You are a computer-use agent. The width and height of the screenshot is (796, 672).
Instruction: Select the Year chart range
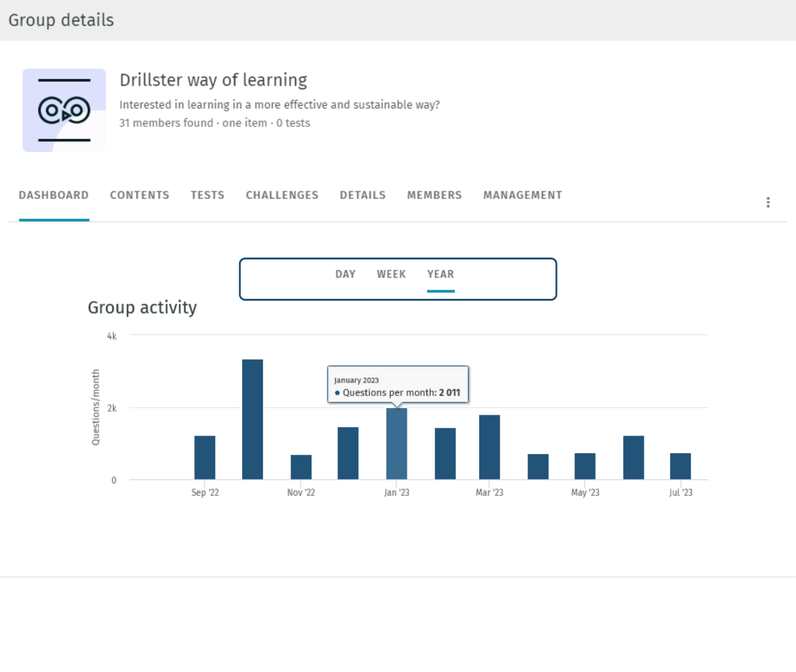(440, 274)
